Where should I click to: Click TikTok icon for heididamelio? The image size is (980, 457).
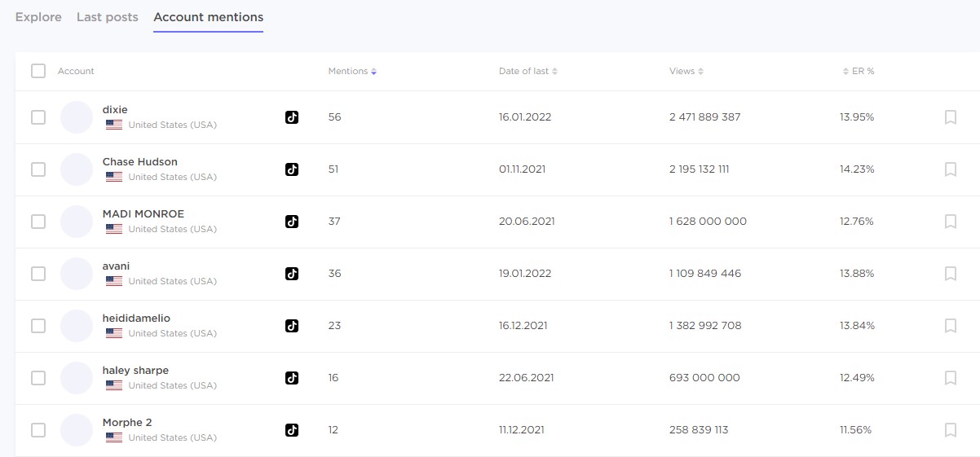(292, 326)
